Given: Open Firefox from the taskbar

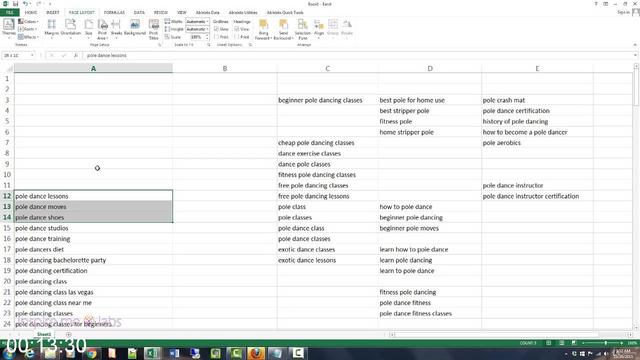Looking at the screenshot, I should [x=256, y=353].
